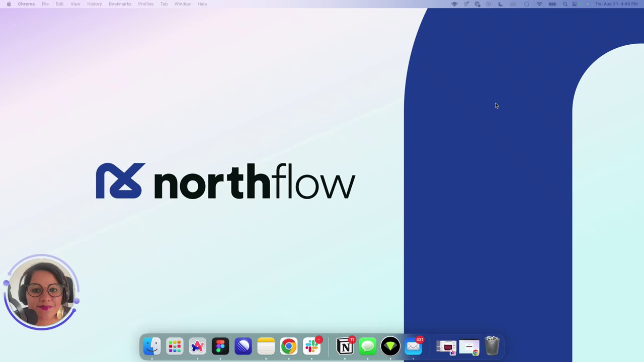644x362 pixels.
Task: Click the Siri icon in menu bar
Action: pyautogui.click(x=587, y=4)
